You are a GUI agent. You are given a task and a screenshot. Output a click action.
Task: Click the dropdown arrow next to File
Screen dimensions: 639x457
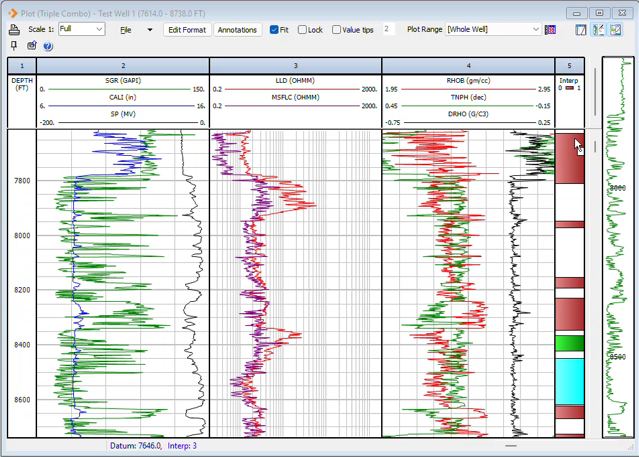[150, 30]
